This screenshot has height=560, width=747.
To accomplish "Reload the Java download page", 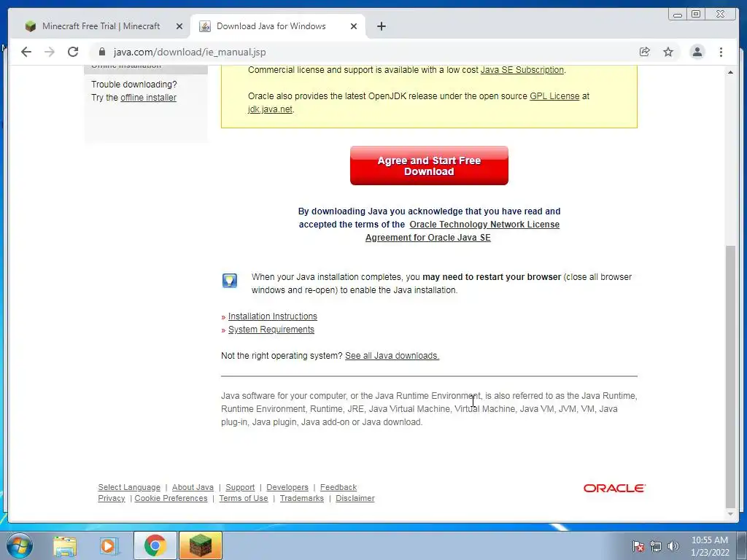I will [73, 52].
